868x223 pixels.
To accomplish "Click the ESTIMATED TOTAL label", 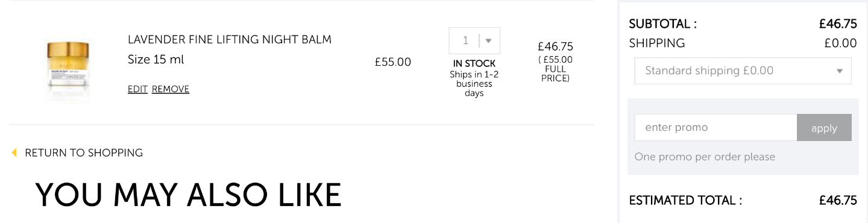I will [x=685, y=201].
